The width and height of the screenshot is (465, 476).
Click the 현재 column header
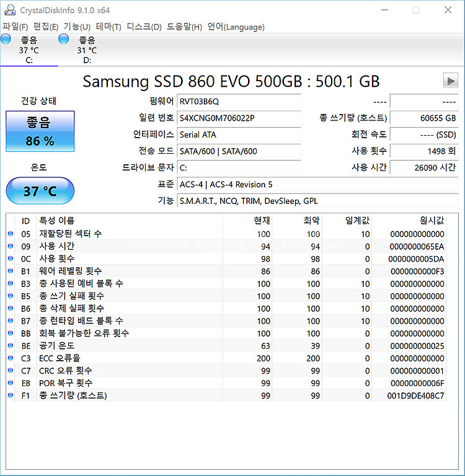click(x=247, y=221)
